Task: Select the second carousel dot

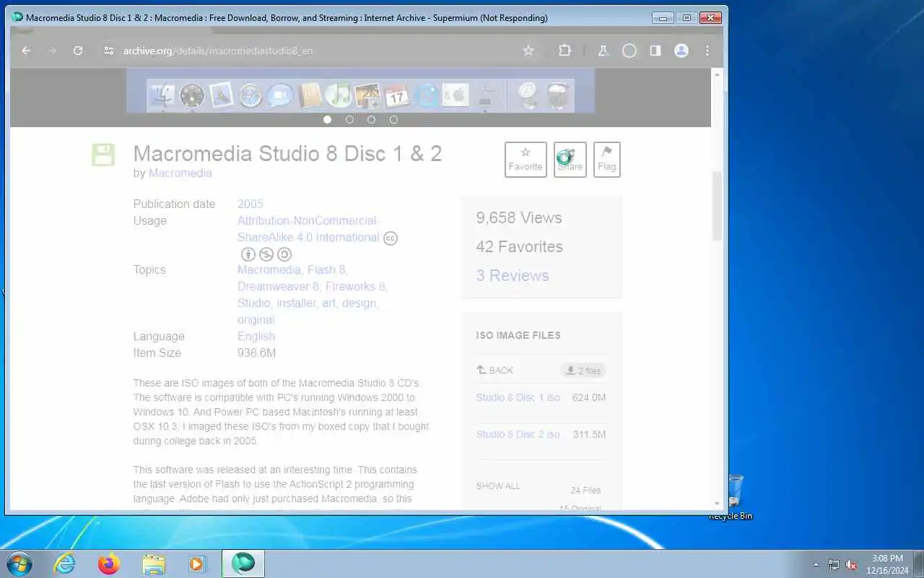Action: 349,119
